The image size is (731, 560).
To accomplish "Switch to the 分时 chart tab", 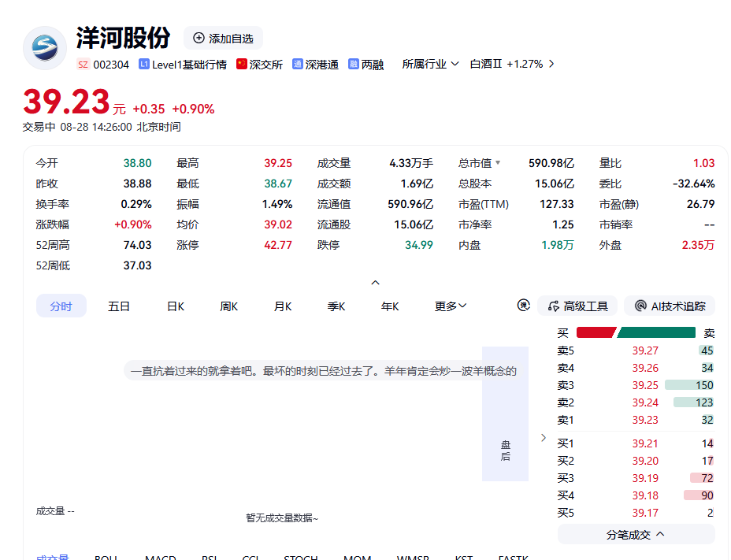I will (x=61, y=306).
